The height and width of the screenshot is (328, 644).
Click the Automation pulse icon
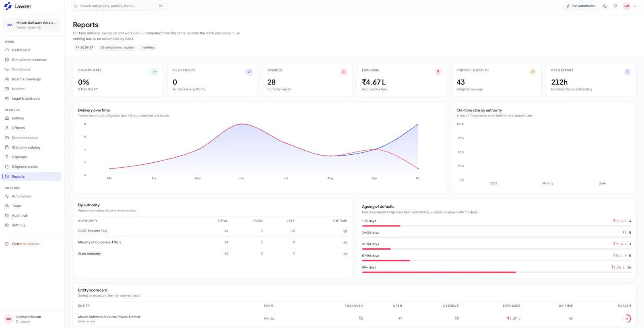7,196
